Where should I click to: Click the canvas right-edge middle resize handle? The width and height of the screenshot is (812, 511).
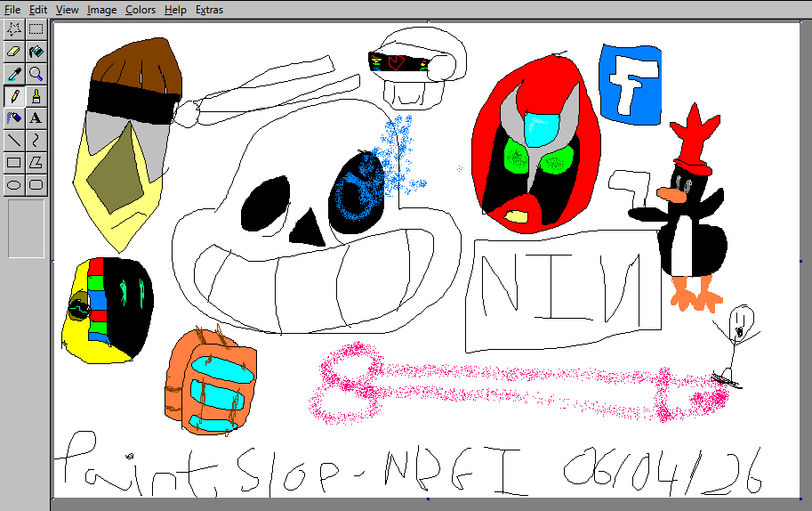[x=800, y=261]
